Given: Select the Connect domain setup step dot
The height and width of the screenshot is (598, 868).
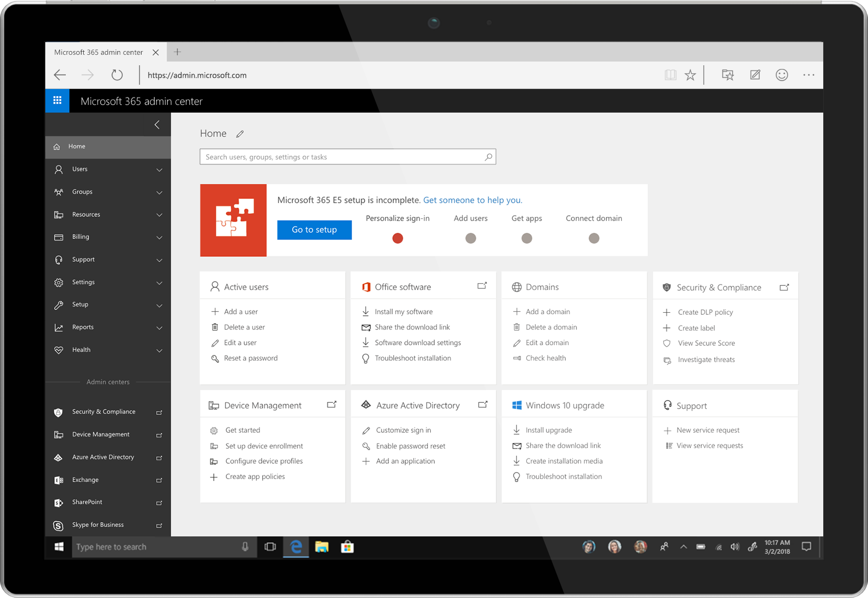Looking at the screenshot, I should click(593, 238).
